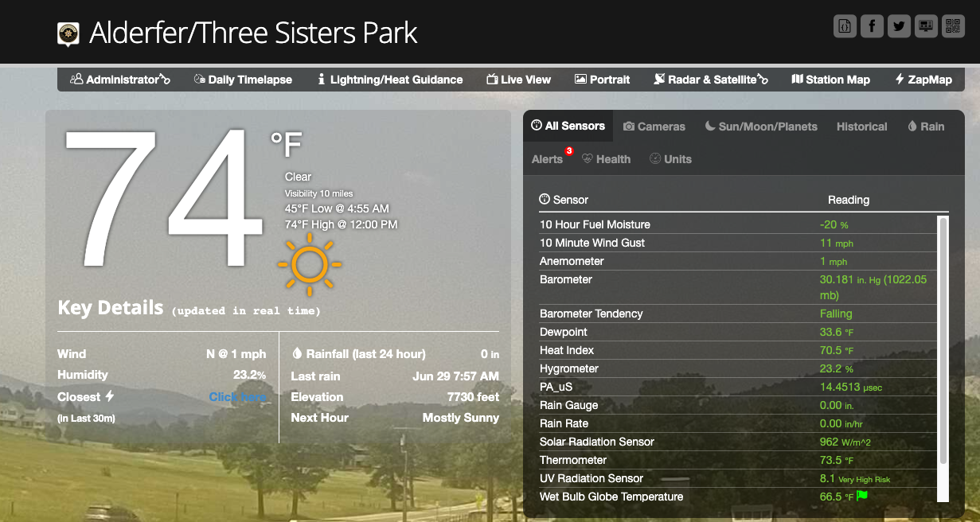The width and height of the screenshot is (980, 522).
Task: Switch to the Rain tab
Action: click(926, 127)
